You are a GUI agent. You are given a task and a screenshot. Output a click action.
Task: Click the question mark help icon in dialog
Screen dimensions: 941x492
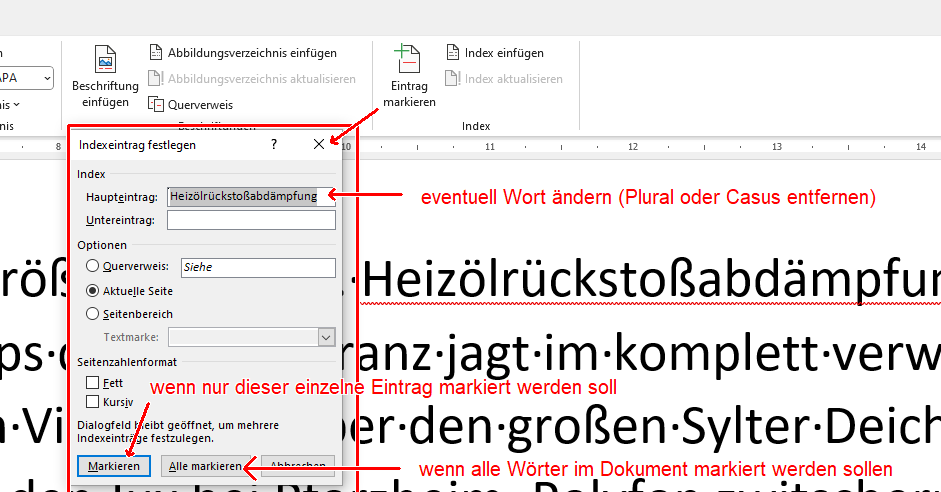(x=274, y=145)
